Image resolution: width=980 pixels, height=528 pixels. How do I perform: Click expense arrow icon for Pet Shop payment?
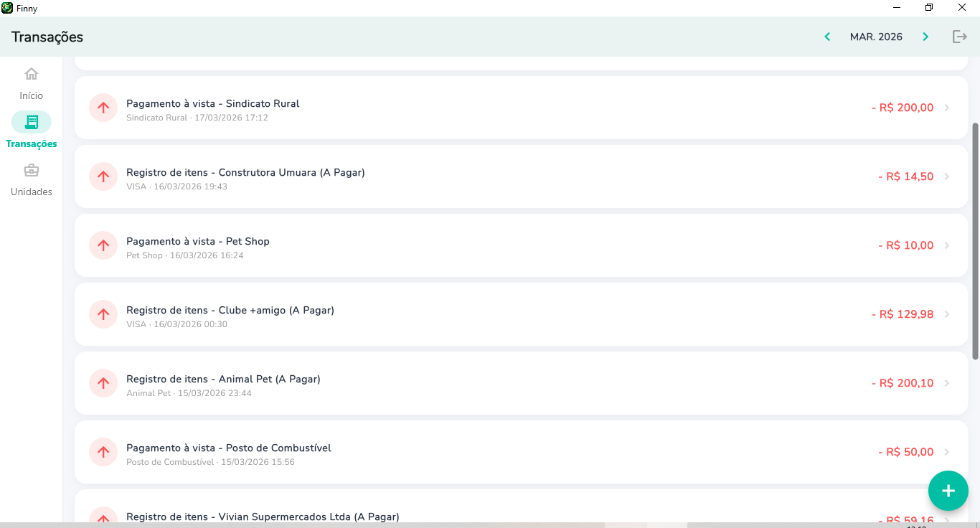point(103,245)
